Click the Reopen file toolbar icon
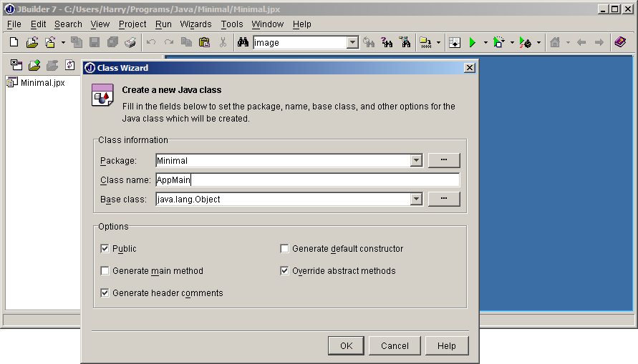Image resolution: width=638 pixels, height=364 pixels. pyautogui.click(x=50, y=42)
